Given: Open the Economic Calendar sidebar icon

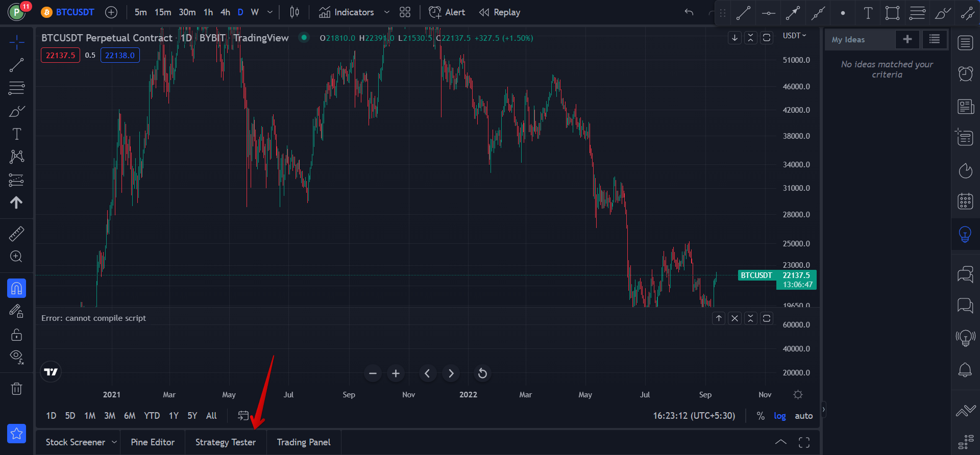Looking at the screenshot, I should 965,201.
